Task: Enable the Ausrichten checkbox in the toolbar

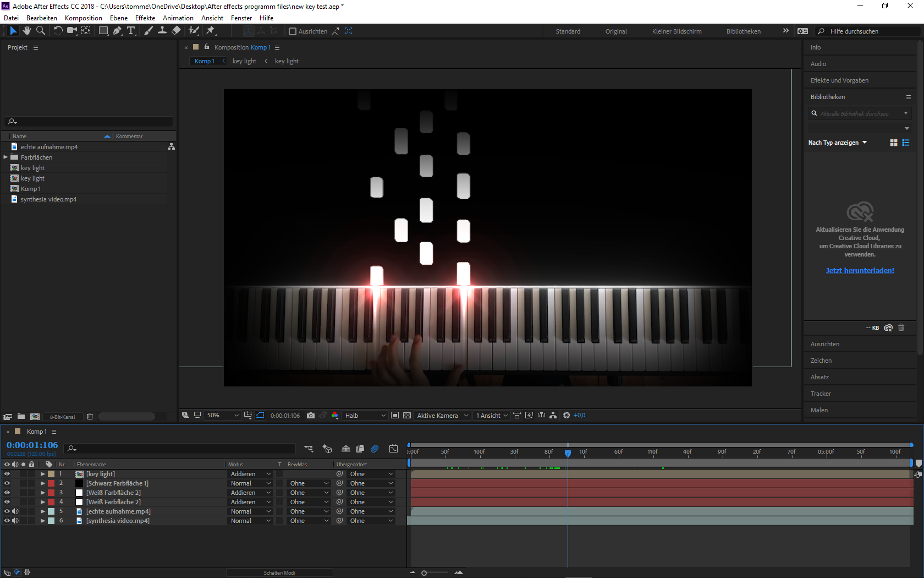Action: click(x=293, y=31)
